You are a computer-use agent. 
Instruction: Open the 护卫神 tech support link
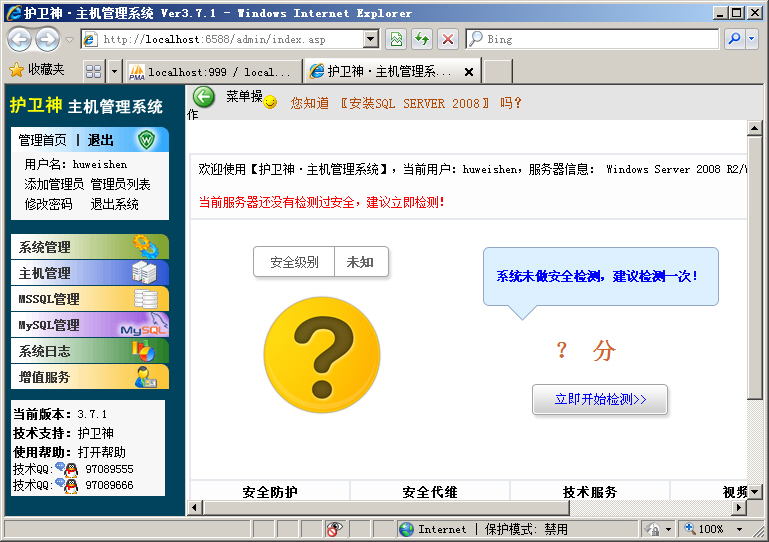click(x=96, y=433)
